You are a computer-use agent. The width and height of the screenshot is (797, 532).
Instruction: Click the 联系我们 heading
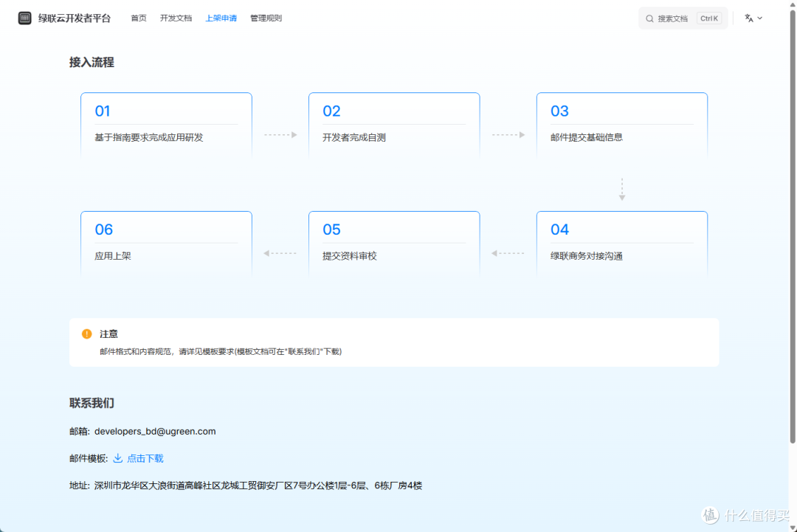coord(92,403)
